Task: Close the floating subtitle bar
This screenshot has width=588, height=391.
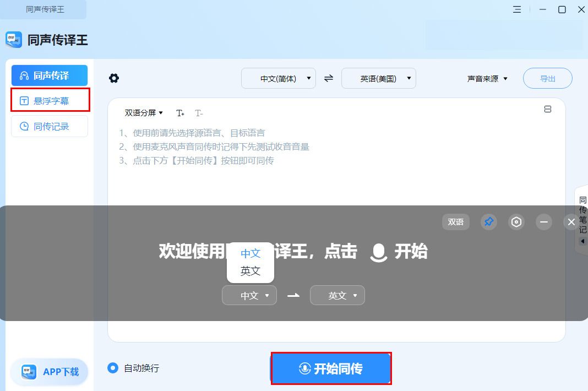Action: (571, 222)
